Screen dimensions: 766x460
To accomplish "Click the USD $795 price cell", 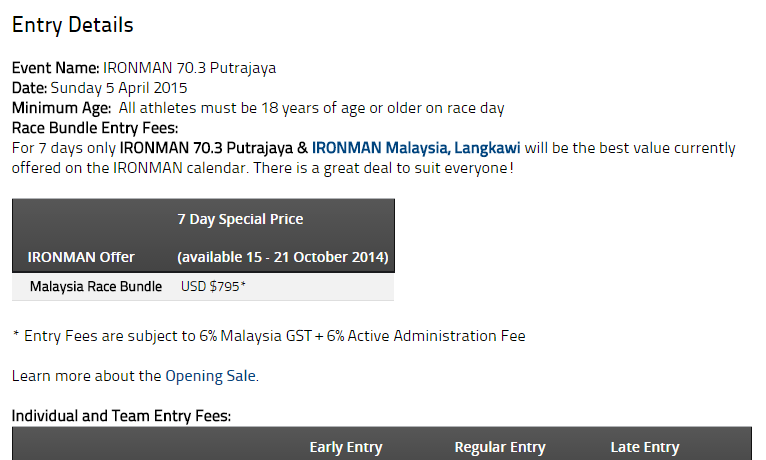I will [213, 287].
